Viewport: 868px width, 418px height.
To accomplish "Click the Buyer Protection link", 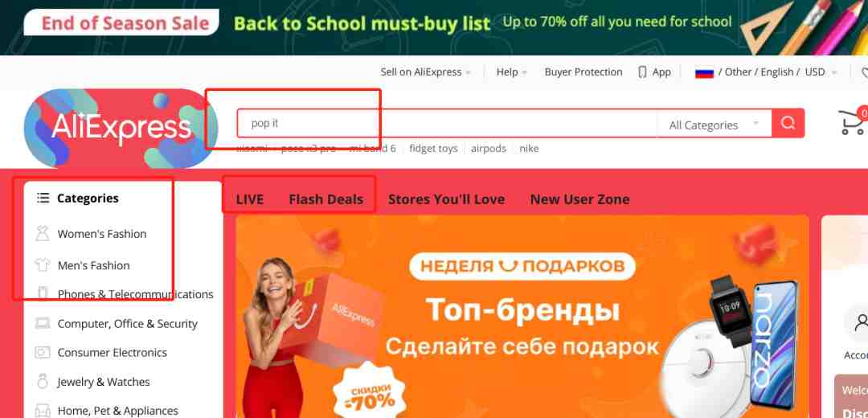I will coord(583,72).
